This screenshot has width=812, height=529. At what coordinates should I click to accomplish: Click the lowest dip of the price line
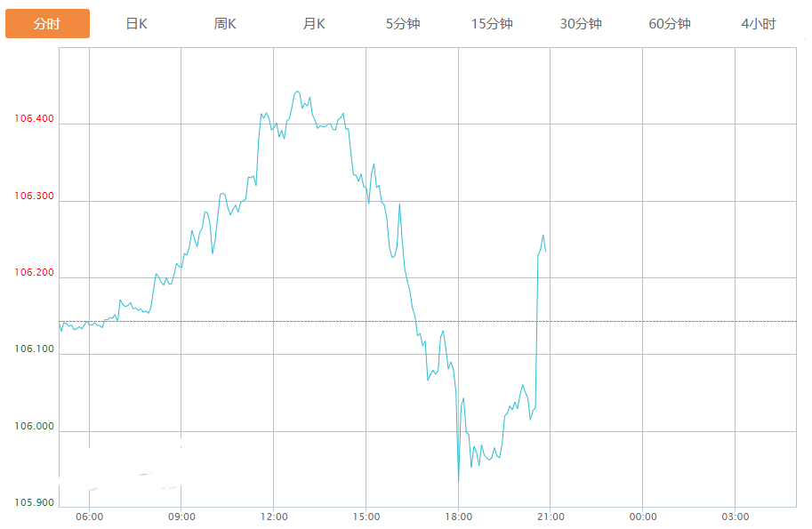pyautogui.click(x=459, y=481)
